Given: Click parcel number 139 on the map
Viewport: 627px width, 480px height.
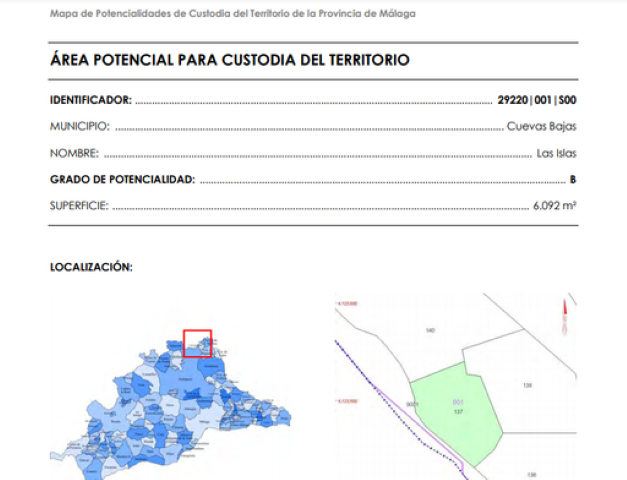Looking at the screenshot, I should click(526, 385).
